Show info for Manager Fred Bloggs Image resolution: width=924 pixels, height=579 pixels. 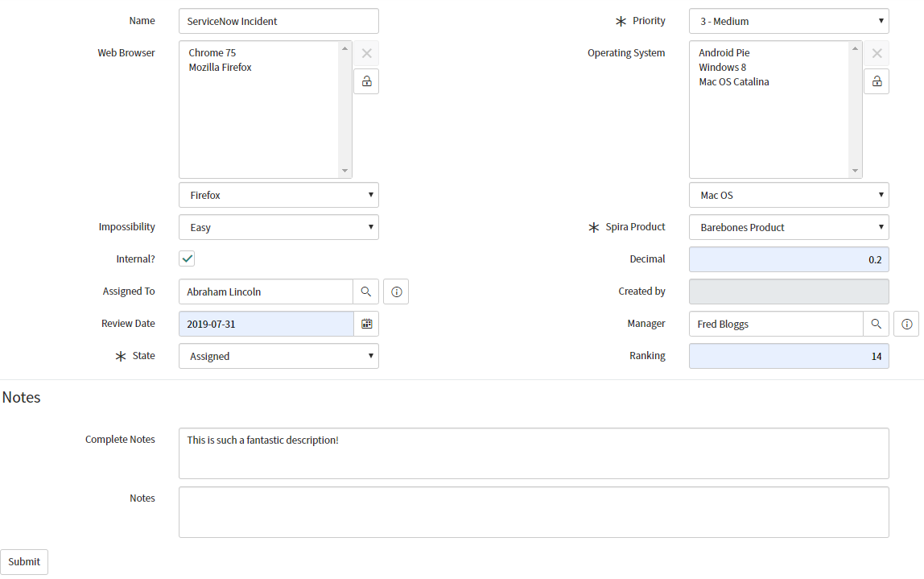(906, 324)
